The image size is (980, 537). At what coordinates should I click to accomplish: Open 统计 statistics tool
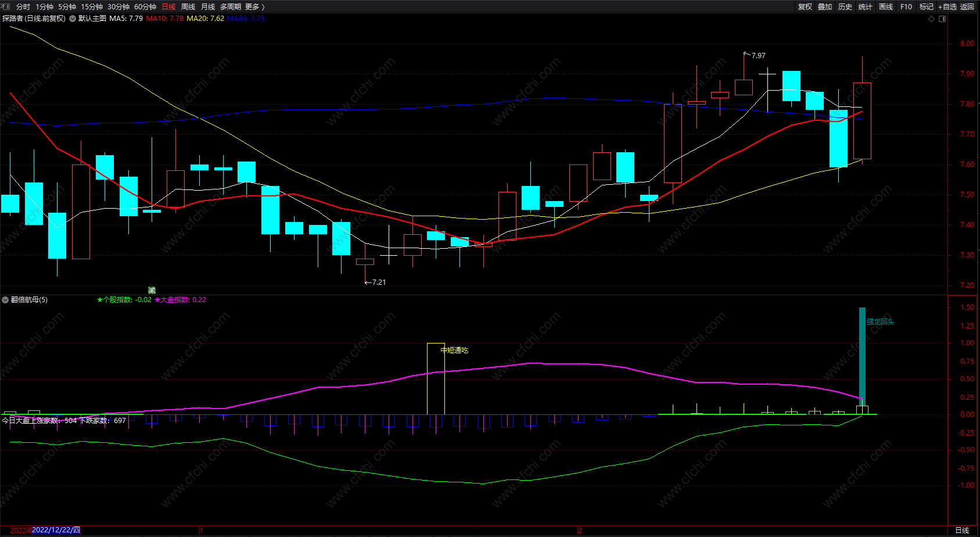pyautogui.click(x=866, y=6)
